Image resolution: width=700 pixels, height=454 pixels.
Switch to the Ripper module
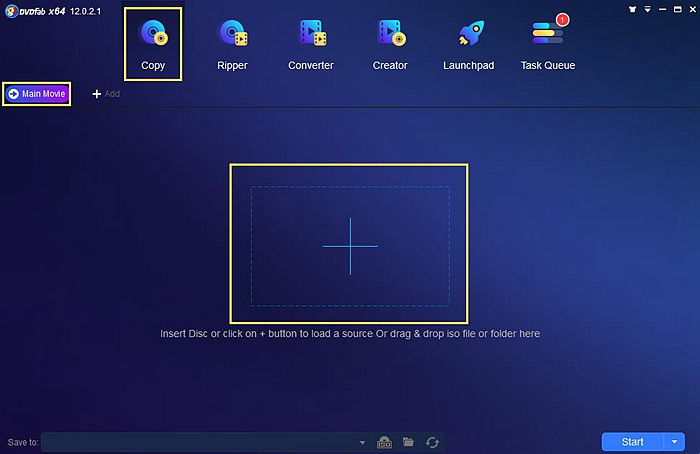[x=232, y=45]
